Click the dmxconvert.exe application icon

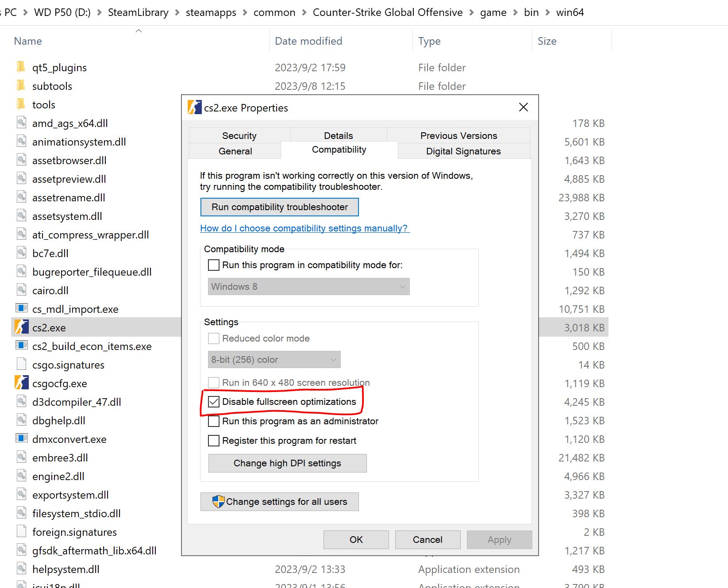click(x=21, y=438)
